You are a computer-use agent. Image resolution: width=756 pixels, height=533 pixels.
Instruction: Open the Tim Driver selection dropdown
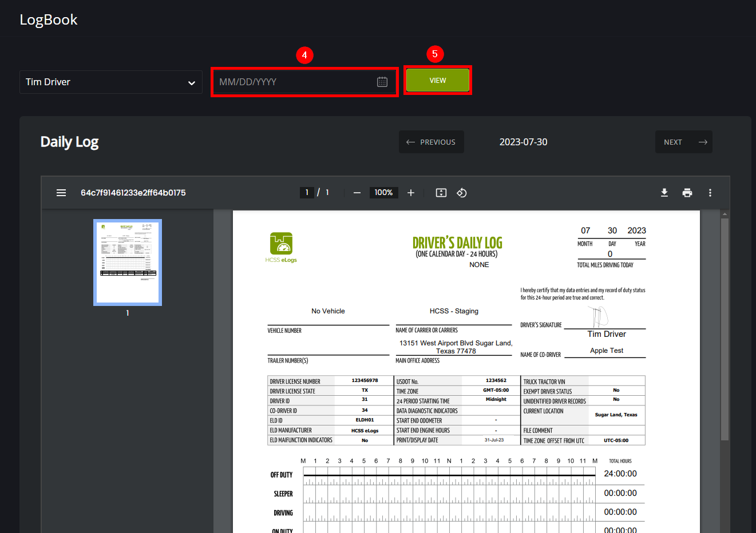[x=110, y=82]
